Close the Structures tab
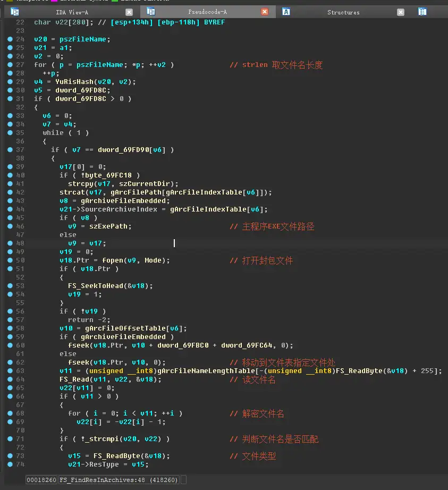 tap(401, 12)
